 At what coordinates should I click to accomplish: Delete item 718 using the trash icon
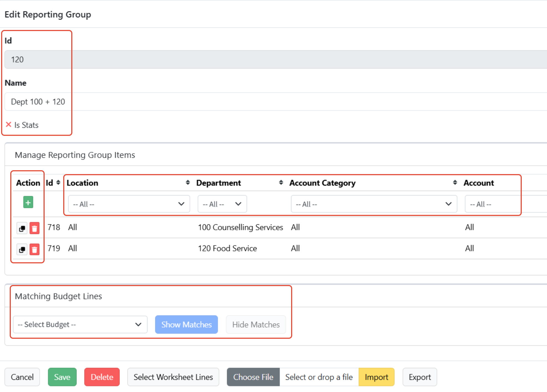click(34, 228)
